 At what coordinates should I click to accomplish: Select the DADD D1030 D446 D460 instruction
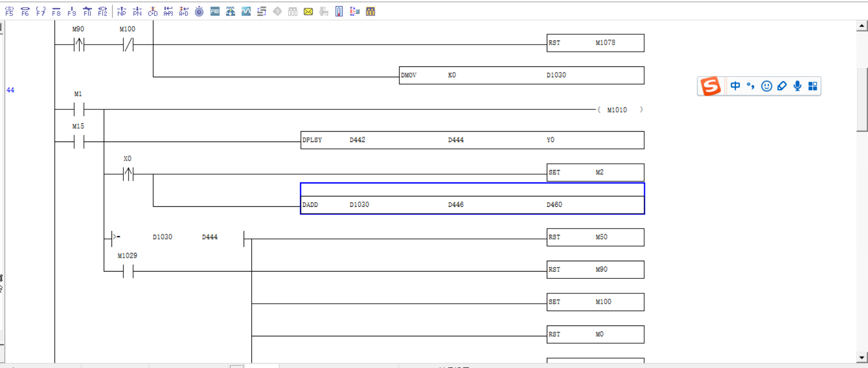tap(472, 205)
